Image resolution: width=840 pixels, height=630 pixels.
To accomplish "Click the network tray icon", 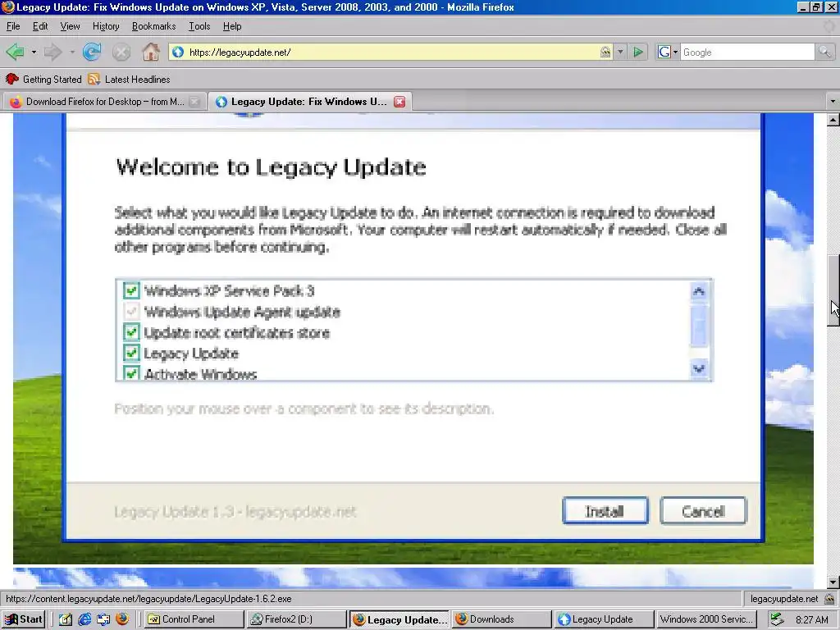I will [x=777, y=619].
